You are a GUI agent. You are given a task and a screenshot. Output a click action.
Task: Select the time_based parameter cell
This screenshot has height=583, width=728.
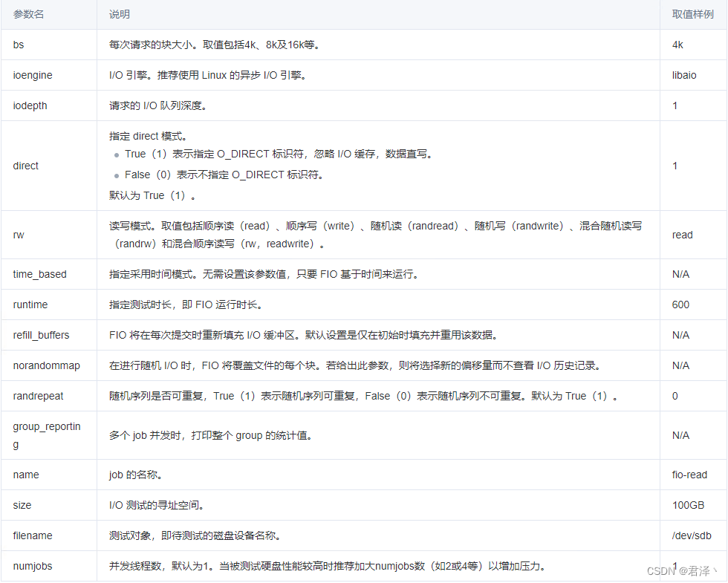[x=38, y=274]
